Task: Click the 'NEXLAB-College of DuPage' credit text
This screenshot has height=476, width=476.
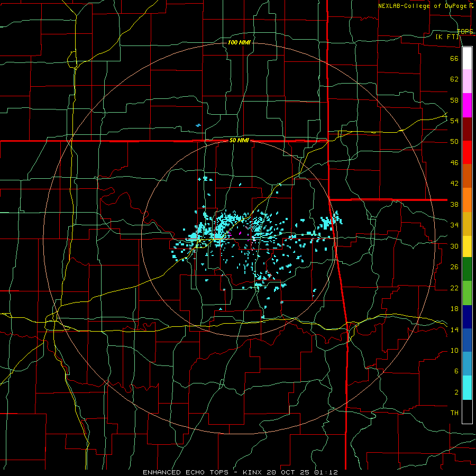Action: pos(422,6)
